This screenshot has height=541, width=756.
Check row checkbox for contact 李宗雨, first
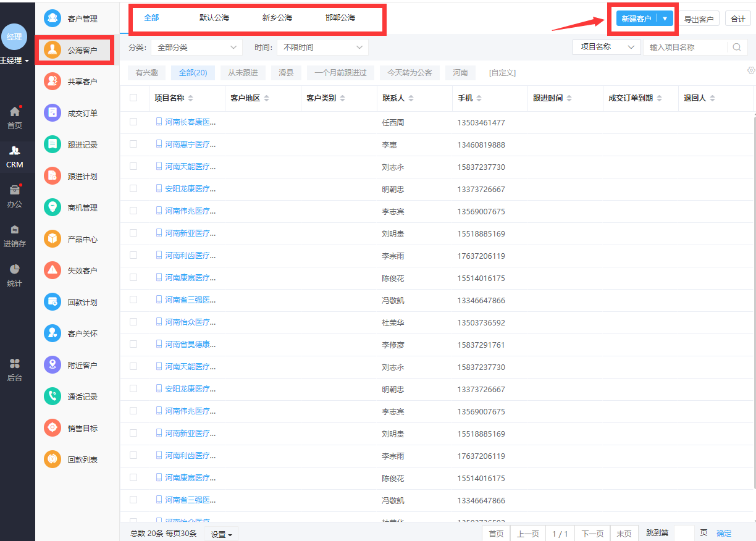click(x=133, y=255)
